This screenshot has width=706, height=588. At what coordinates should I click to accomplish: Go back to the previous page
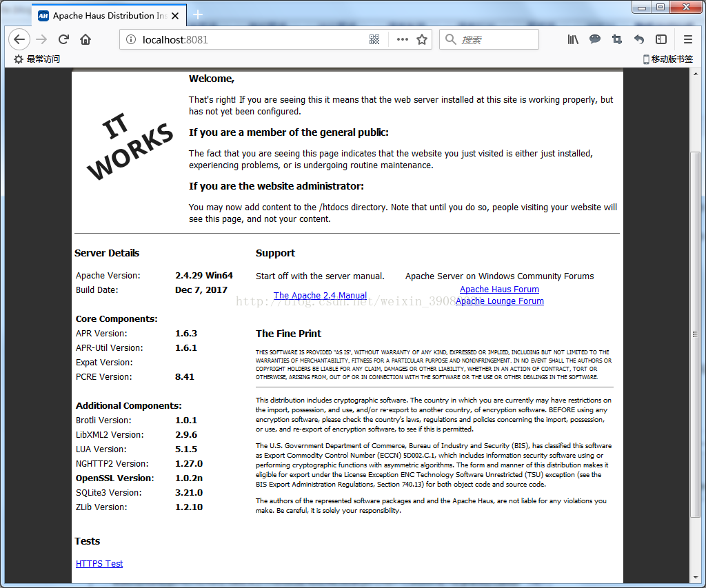pos(19,39)
